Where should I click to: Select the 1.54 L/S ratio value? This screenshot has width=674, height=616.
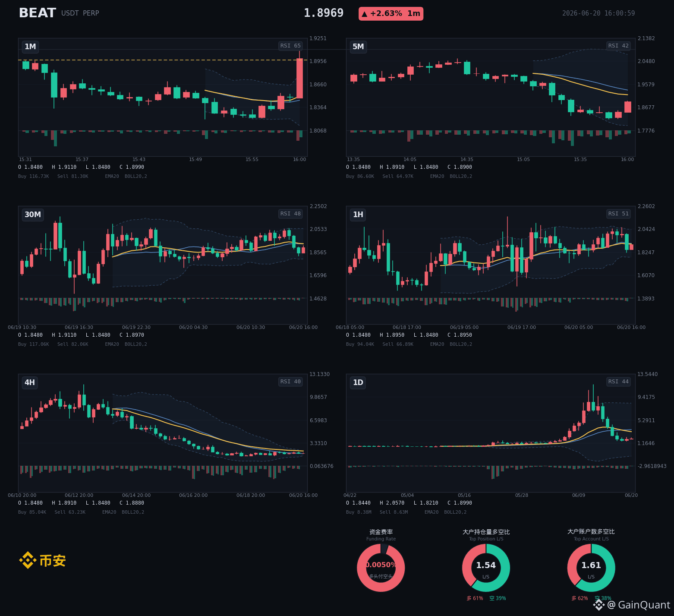[x=486, y=565]
